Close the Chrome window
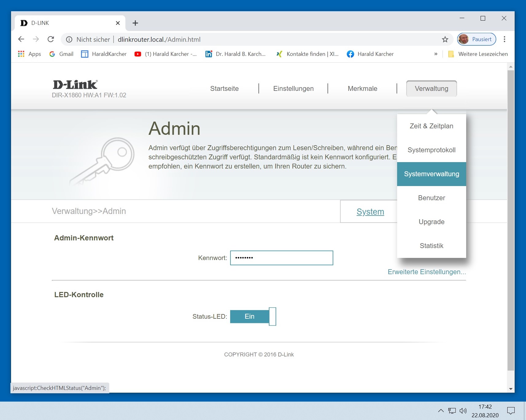Screen dimensions: 526x420 point(504,18)
